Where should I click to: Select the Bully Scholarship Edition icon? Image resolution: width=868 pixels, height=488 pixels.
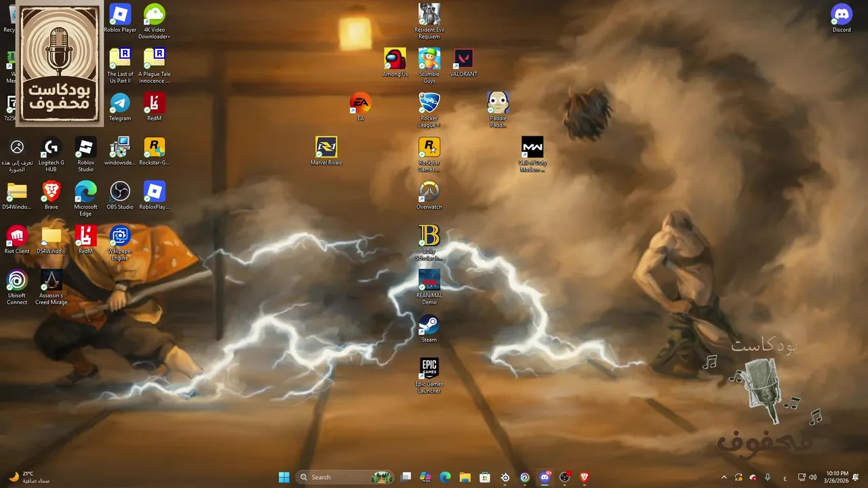(x=429, y=243)
